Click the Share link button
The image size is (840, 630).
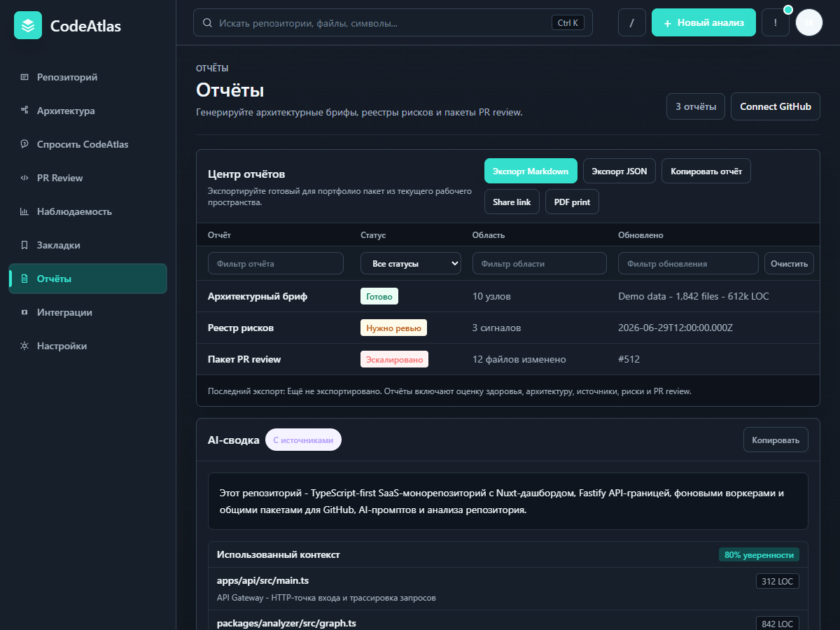(x=512, y=202)
